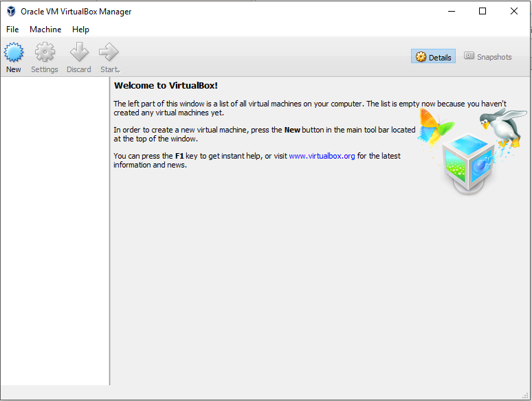Click the Discard down-arrow toolbar icon
Viewport: 532px width, 401px height.
[x=79, y=52]
